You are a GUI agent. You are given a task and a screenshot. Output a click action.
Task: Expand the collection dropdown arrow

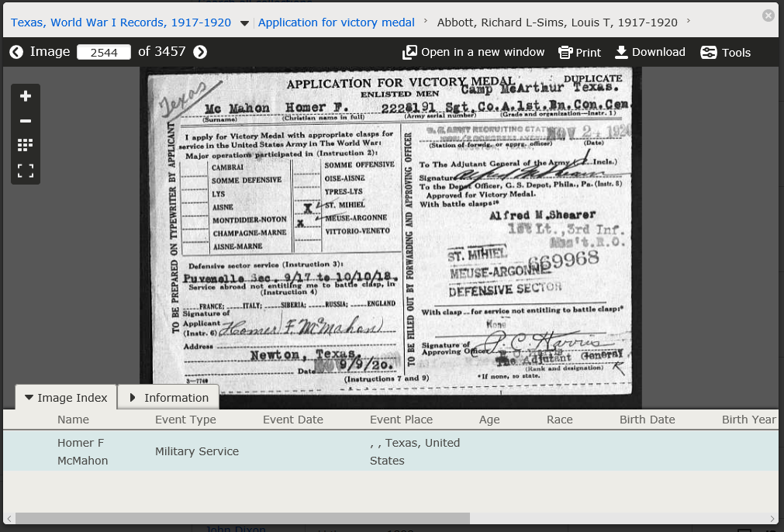(244, 23)
